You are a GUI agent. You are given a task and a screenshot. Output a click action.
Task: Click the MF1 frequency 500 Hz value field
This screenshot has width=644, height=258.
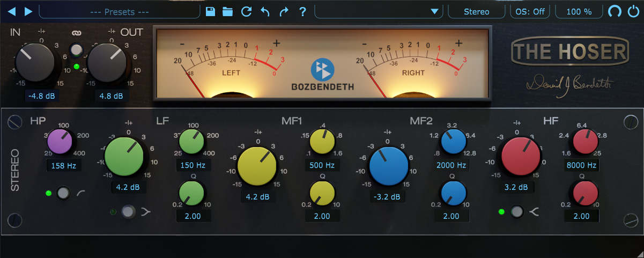322,165
